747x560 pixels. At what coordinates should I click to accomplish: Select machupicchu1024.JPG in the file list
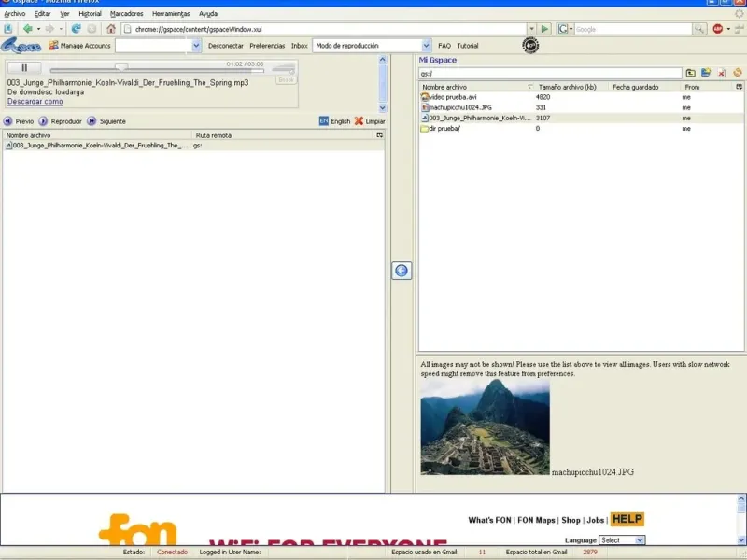[581, 107]
